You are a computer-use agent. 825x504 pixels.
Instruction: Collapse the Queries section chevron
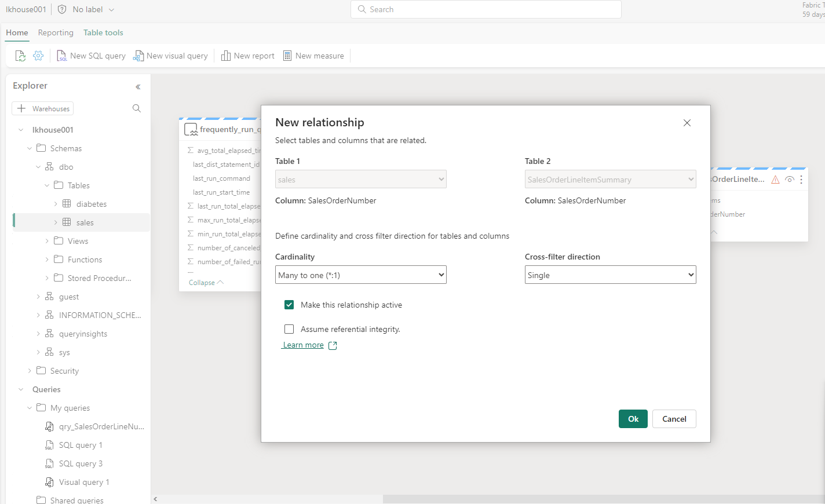(21, 389)
